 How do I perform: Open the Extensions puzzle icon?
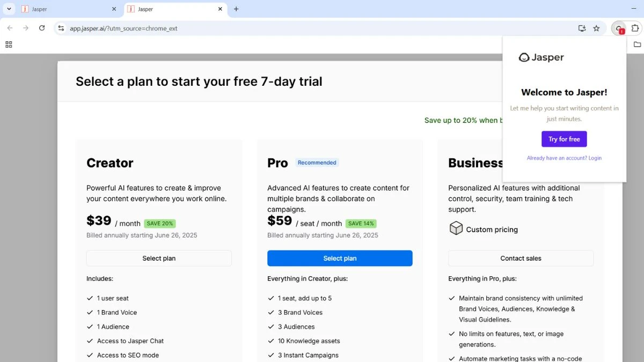click(635, 28)
